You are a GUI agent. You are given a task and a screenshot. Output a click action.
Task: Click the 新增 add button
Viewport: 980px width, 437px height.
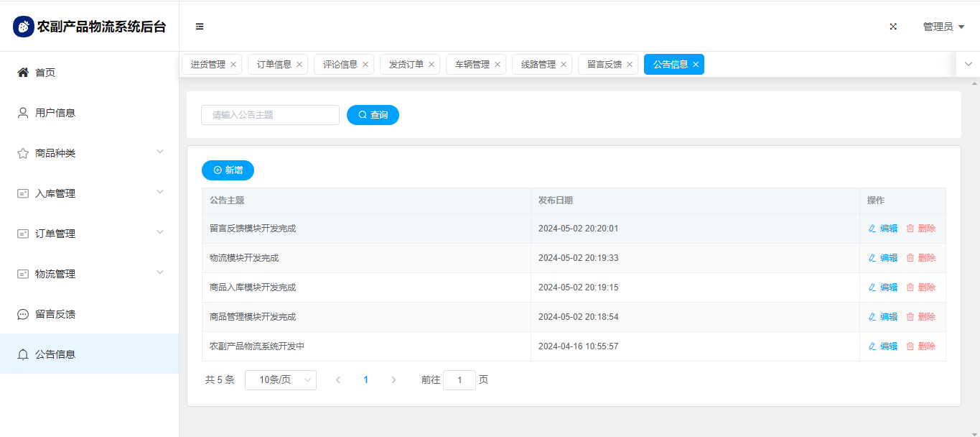[228, 170]
